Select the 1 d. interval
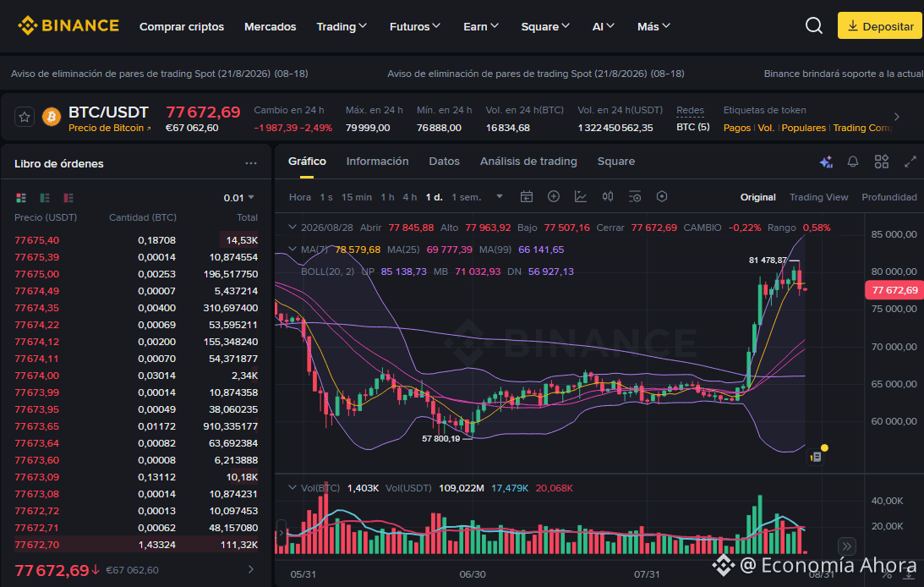 click(x=435, y=197)
